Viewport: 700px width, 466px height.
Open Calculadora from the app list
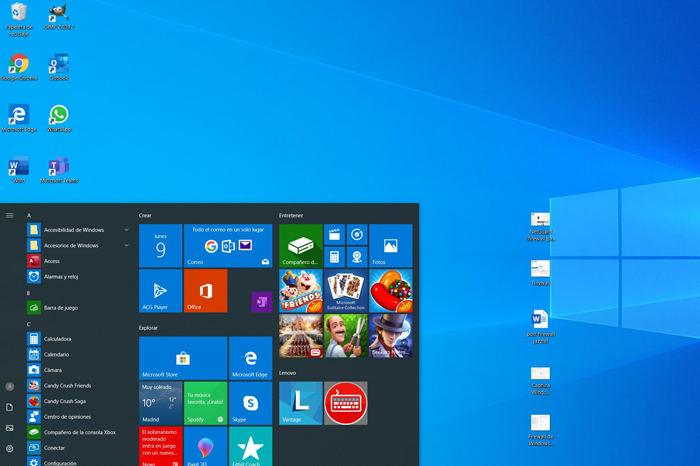[57, 339]
